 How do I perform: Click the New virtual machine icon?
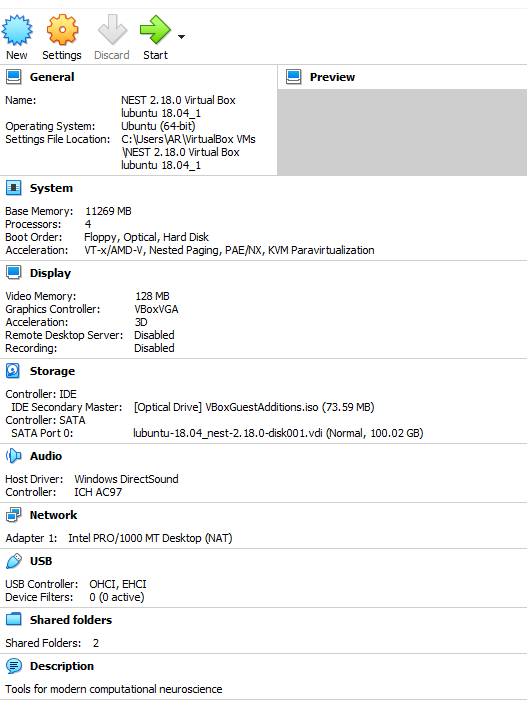point(17,30)
